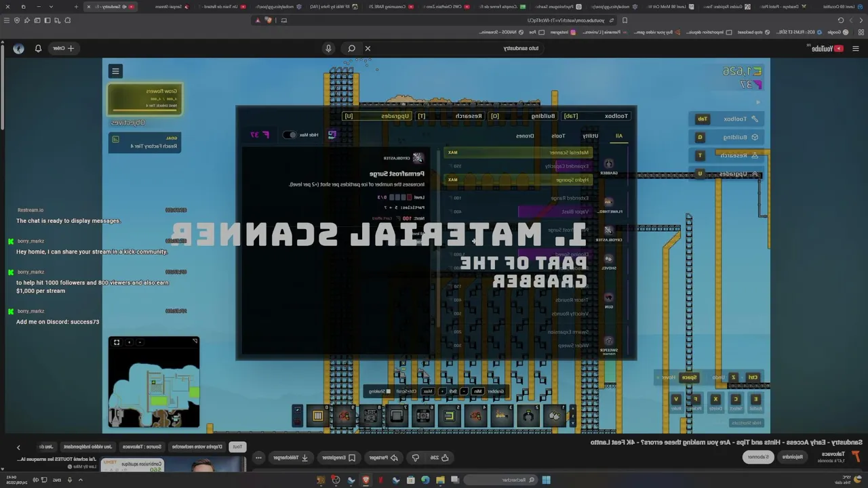Select the Material Scanner upgrade row
868x488 pixels.
pos(518,152)
